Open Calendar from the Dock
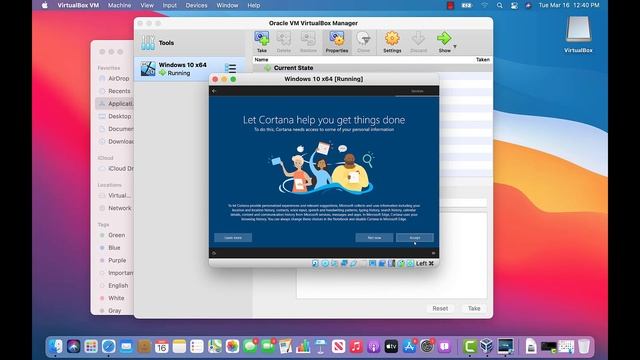Screen dimensions: 640x360 pyautogui.click(x=162, y=347)
